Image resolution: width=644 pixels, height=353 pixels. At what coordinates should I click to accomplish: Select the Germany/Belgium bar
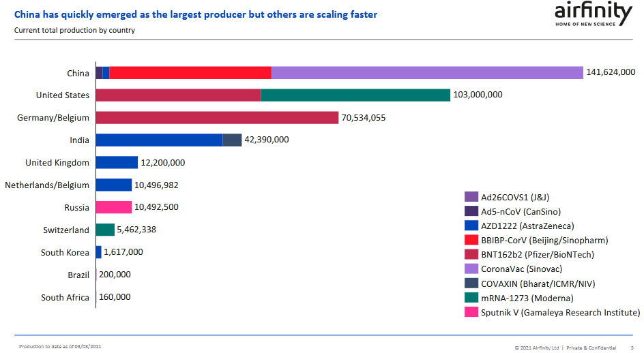[217, 117]
